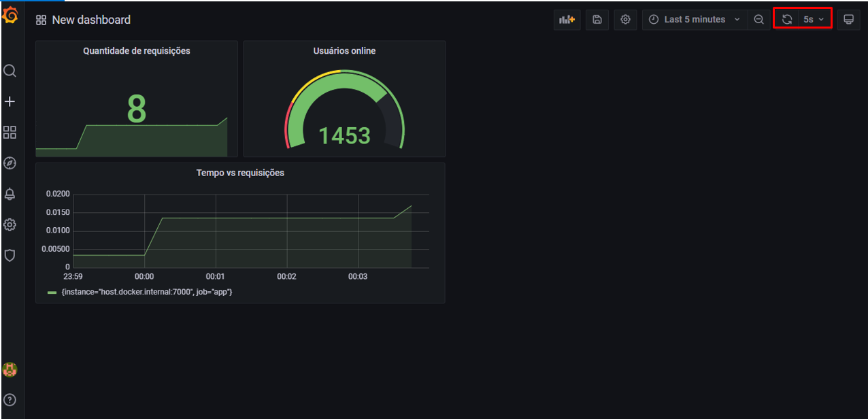Open Explore using the compass icon
The image size is (868, 419).
(10, 163)
